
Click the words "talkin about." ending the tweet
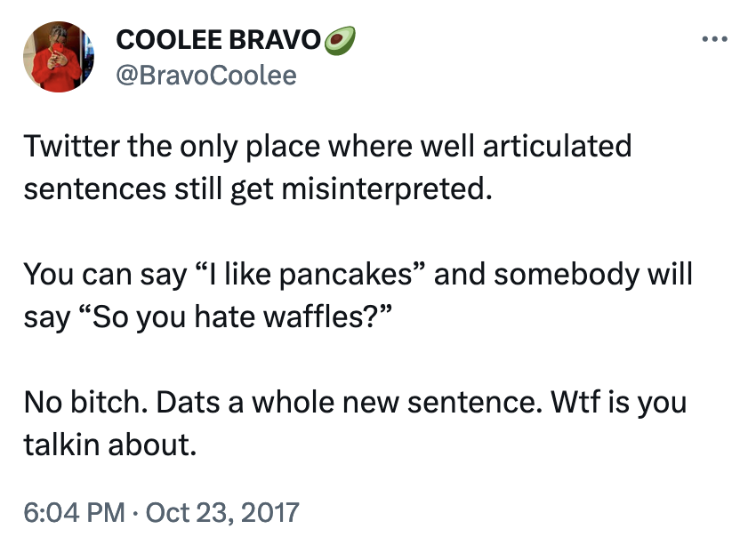click(109, 445)
